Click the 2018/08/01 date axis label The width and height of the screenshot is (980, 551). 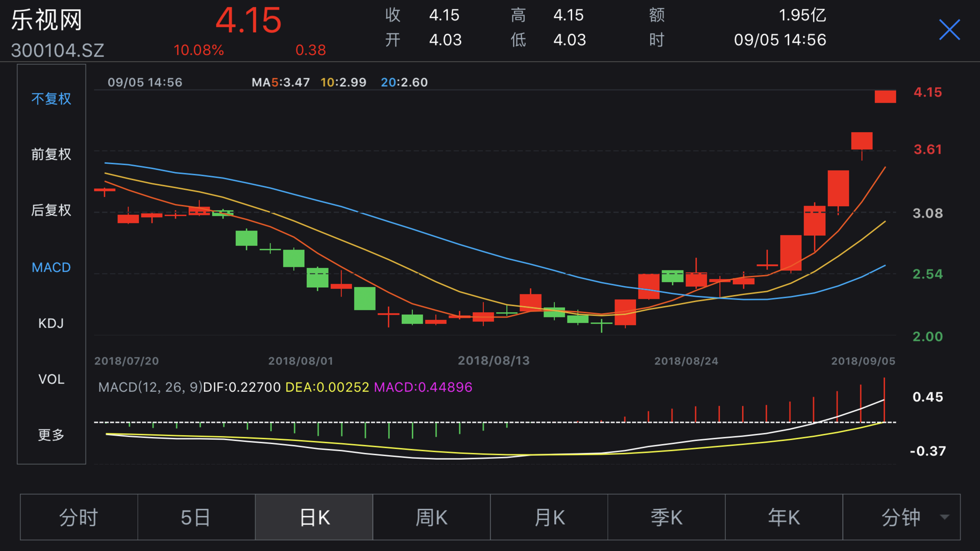coord(301,361)
